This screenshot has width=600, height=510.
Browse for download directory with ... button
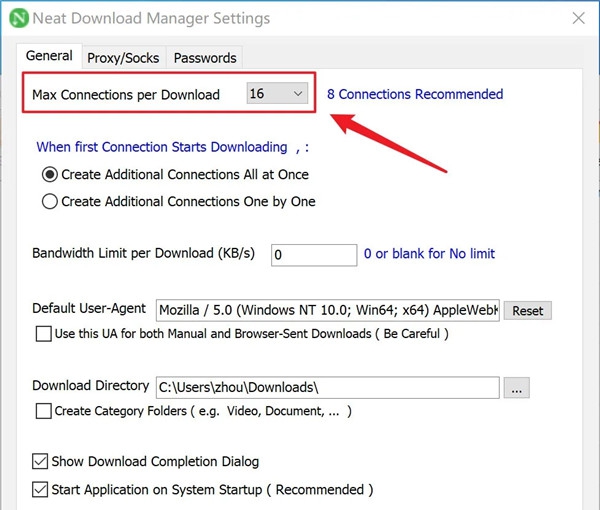click(x=517, y=388)
